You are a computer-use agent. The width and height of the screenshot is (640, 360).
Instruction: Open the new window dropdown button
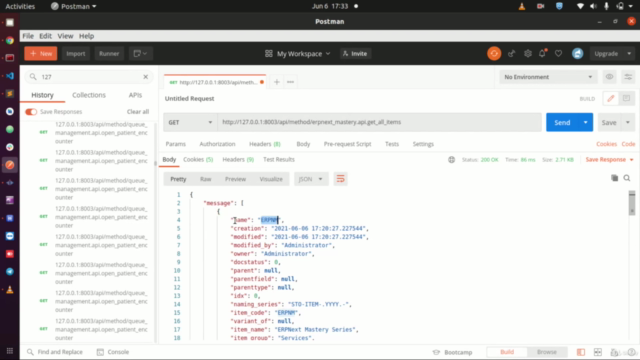(140, 53)
